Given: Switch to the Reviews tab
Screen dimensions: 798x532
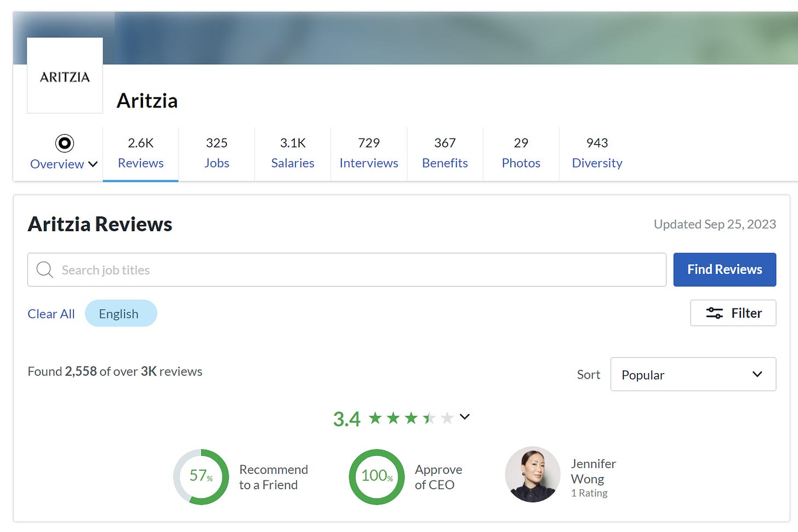Looking at the screenshot, I should click(x=141, y=153).
